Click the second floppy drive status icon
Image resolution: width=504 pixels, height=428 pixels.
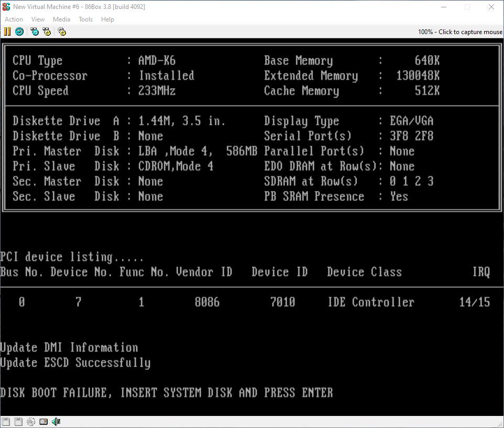pos(18,421)
